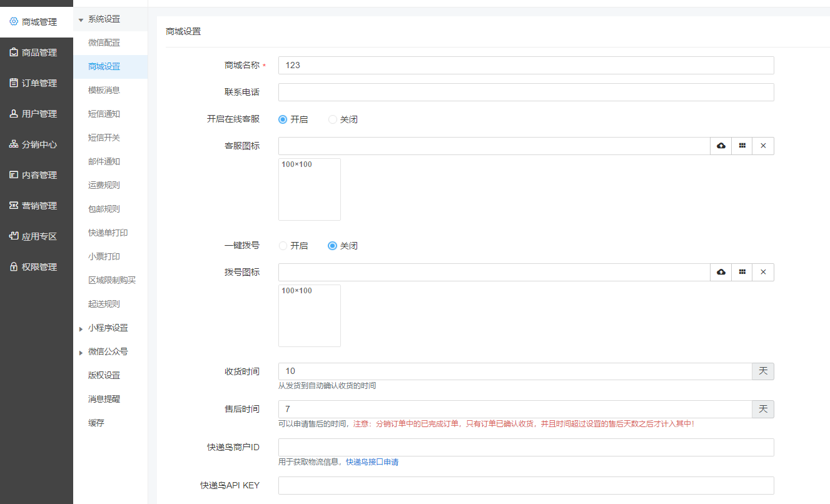The width and height of the screenshot is (830, 504).
Task: Click the shopping bag icon beside 商品管理
Action: [14, 53]
